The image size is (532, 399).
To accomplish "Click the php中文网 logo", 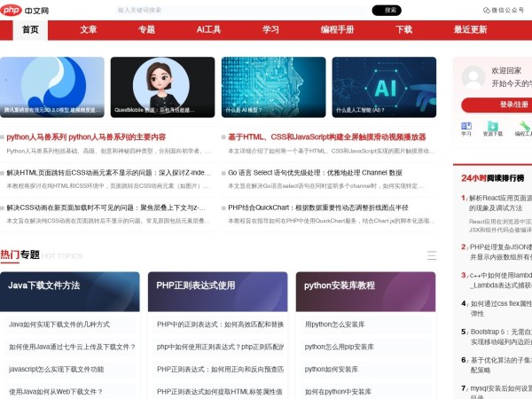I will 25,10.
